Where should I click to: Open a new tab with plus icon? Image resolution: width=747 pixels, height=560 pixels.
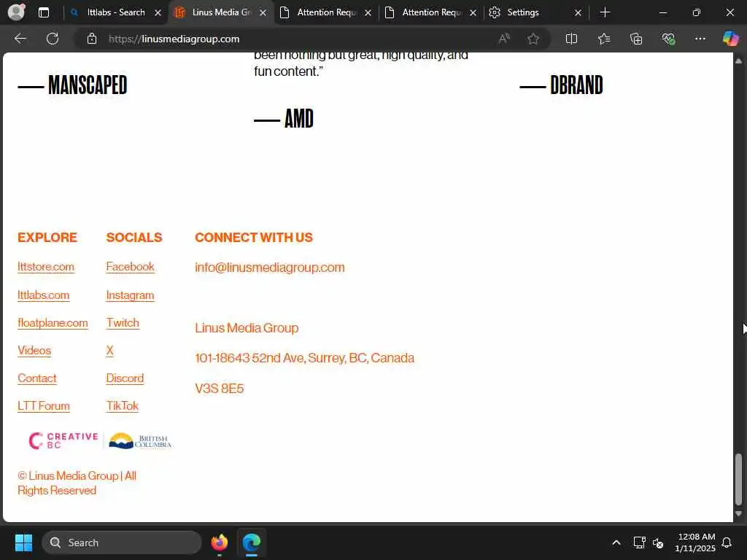point(605,12)
